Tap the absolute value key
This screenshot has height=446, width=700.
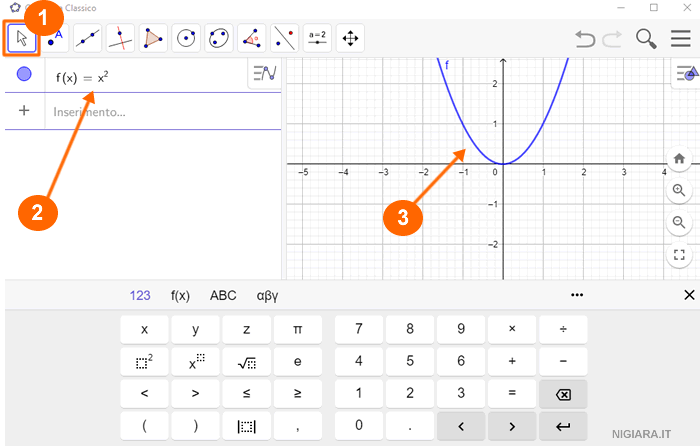pos(246,426)
